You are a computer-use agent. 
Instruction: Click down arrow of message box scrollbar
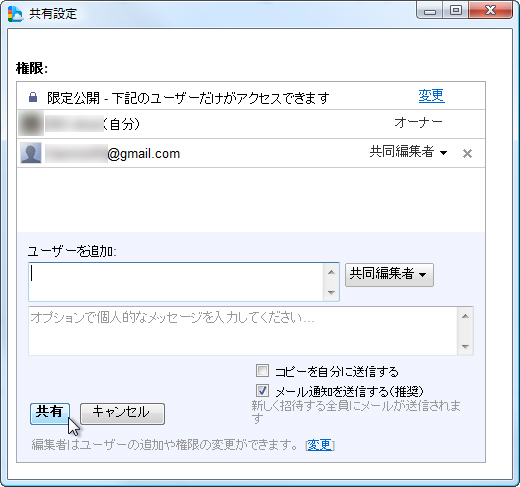[x=465, y=347]
